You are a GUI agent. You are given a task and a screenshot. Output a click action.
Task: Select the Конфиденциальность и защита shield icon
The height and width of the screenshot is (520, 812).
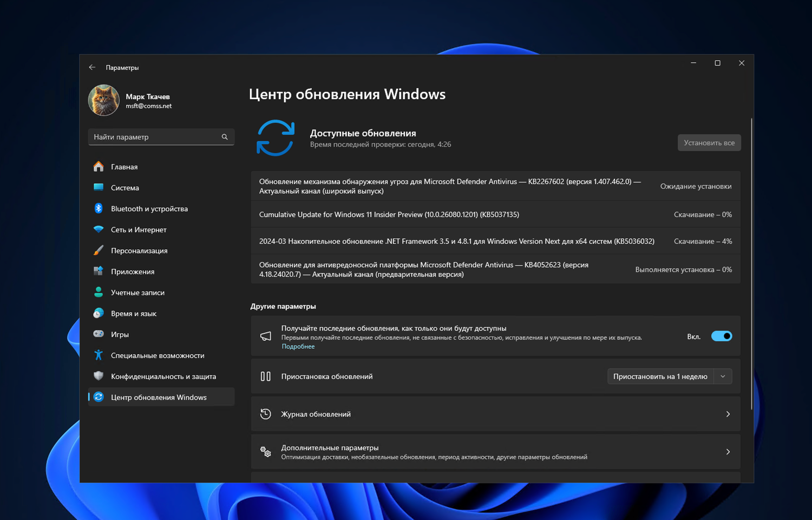click(x=99, y=376)
